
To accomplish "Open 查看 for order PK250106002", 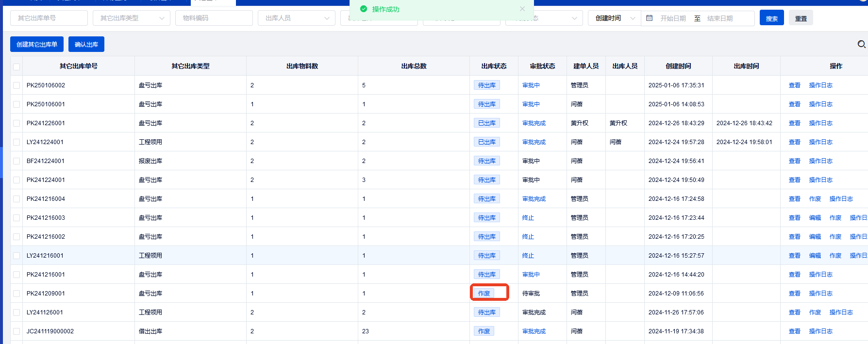I will click(794, 85).
